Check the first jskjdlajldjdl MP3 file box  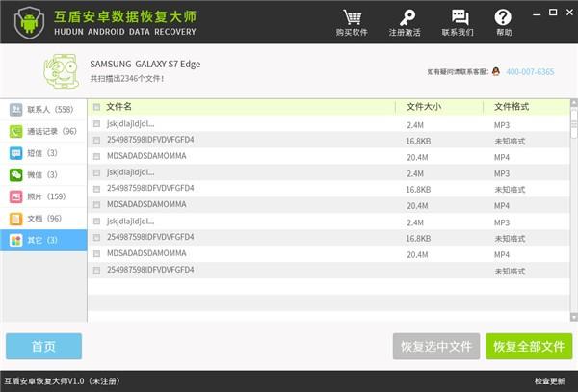pyautogui.click(x=96, y=124)
